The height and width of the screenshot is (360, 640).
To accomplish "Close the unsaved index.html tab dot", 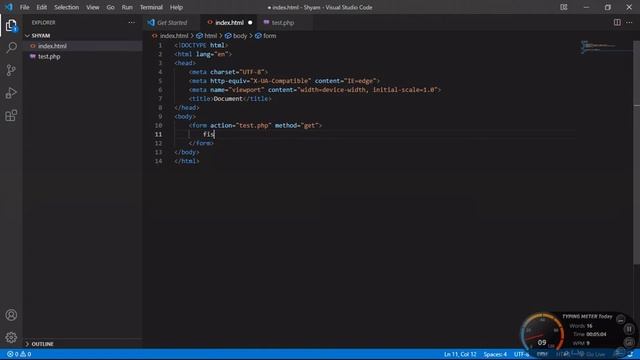I will click(x=250, y=22).
